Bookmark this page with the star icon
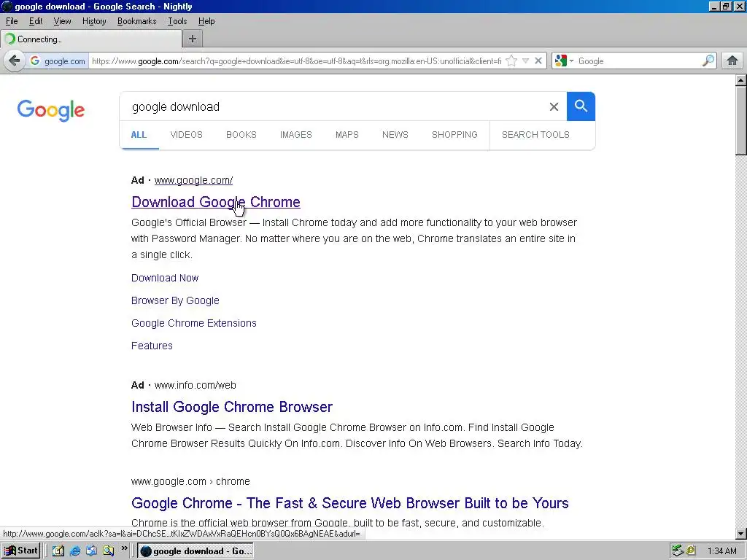This screenshot has height=560, width=747. 511,61
